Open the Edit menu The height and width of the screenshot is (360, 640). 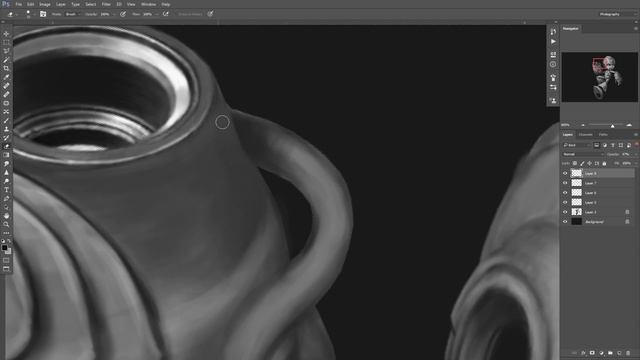pyautogui.click(x=31, y=4)
